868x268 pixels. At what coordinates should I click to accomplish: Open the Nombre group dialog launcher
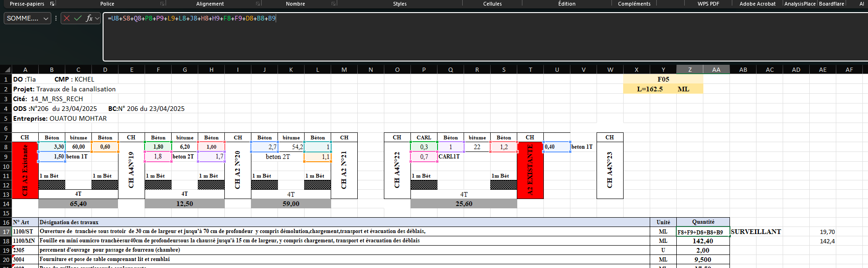pos(334,4)
